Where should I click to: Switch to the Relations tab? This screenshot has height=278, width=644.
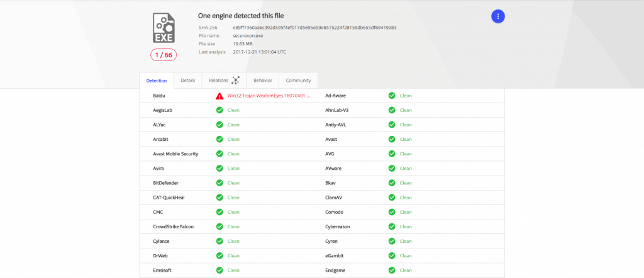[x=225, y=81]
